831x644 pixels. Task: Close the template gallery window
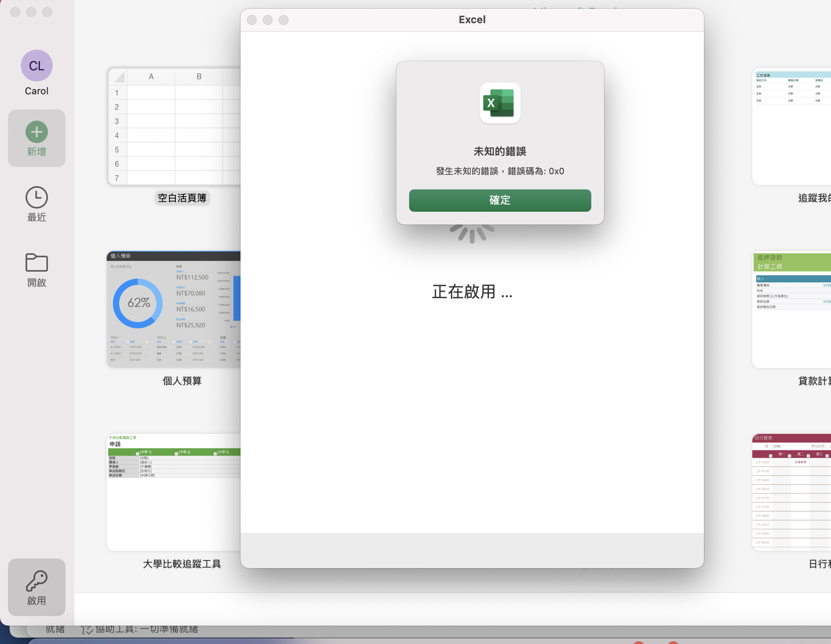[15, 12]
